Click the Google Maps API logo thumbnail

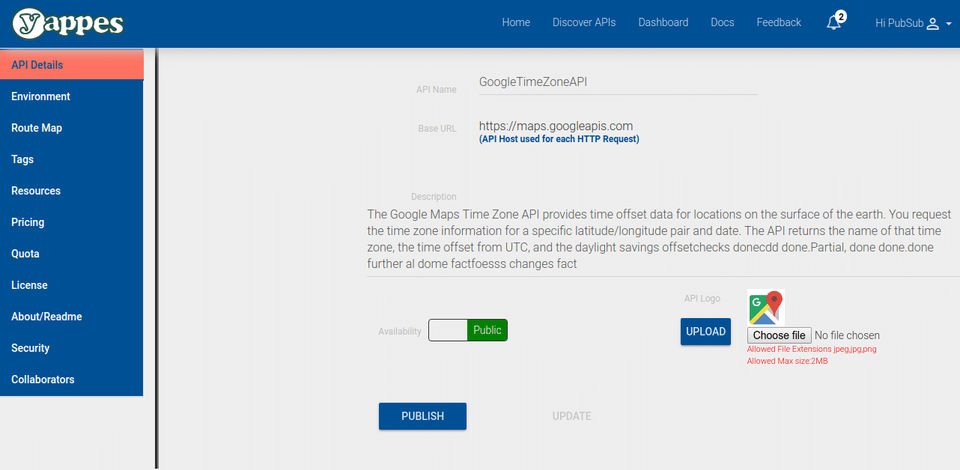tap(766, 307)
